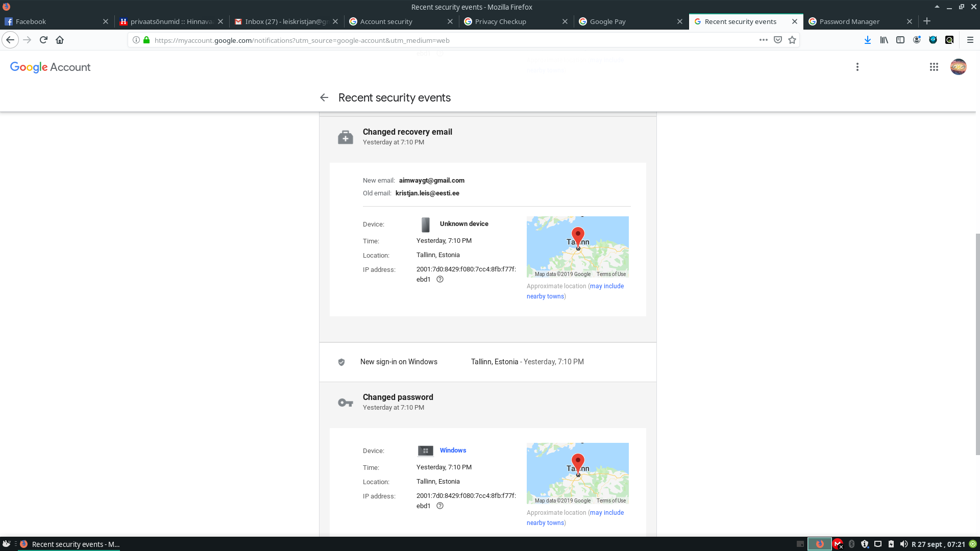Open Google Account three-dot options menu
980x551 pixels.
coord(857,67)
